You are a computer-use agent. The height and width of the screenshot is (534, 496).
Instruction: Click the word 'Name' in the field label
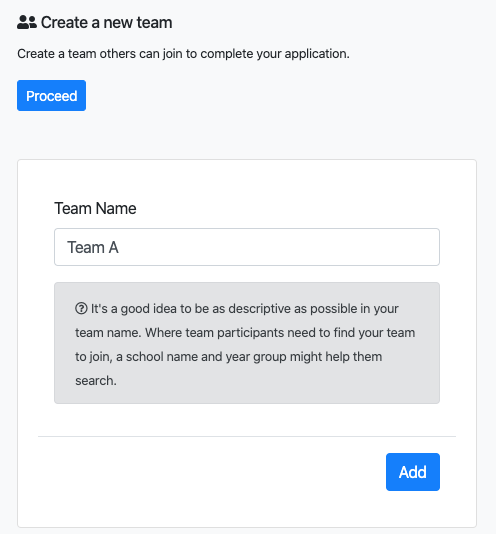(x=116, y=208)
